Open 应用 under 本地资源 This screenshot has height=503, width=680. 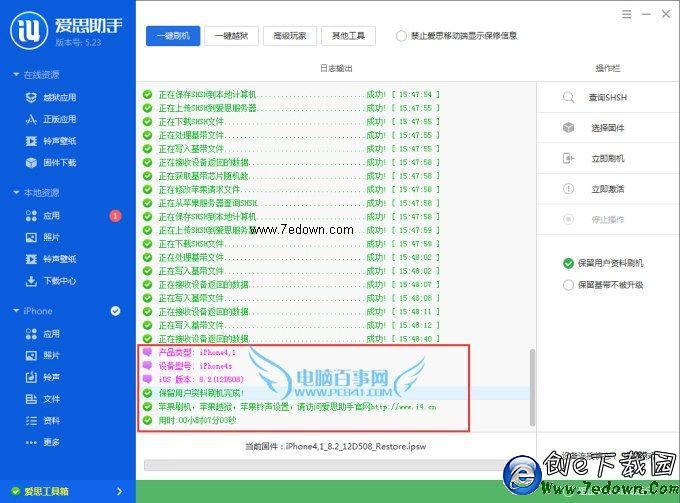[43, 216]
